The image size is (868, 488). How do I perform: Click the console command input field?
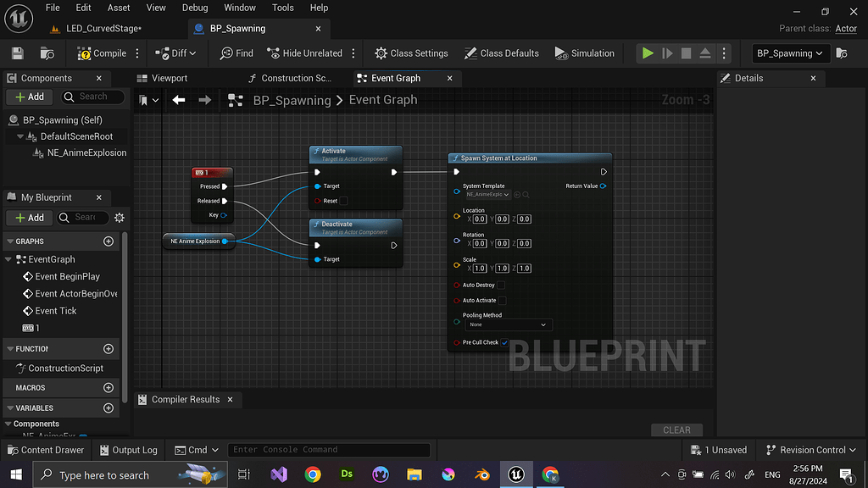click(328, 450)
